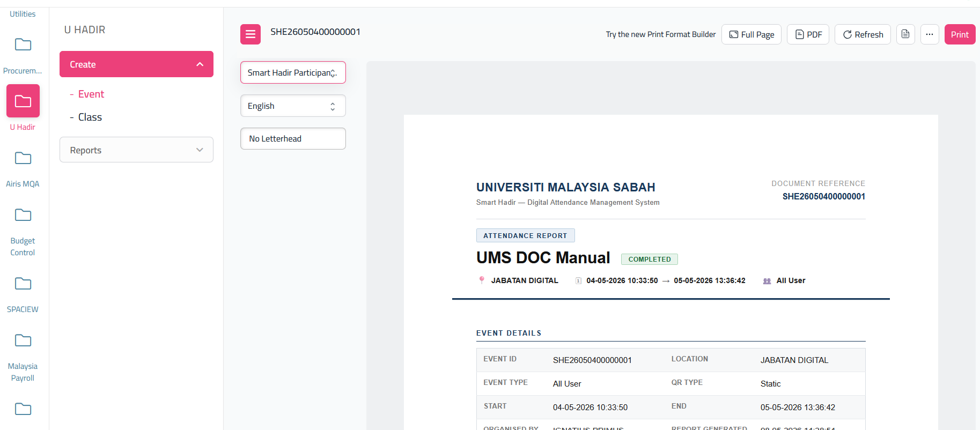Viewport: 980px width, 430px height.
Task: Go to the Budget Control module
Action: click(23, 215)
